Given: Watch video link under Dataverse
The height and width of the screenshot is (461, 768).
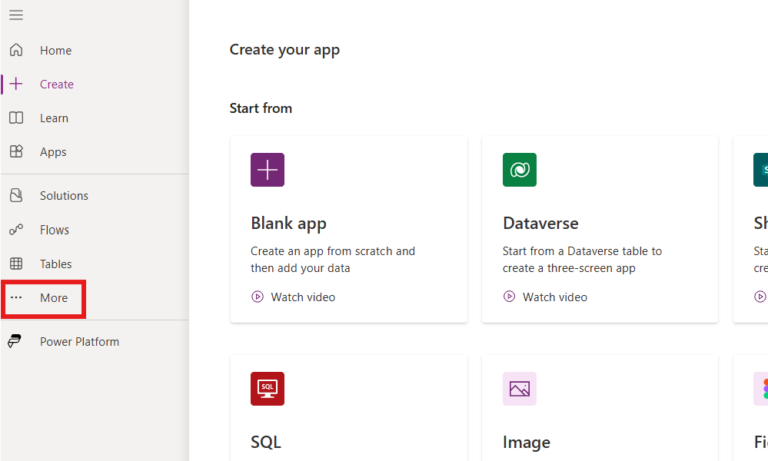Looking at the screenshot, I should (x=554, y=297).
